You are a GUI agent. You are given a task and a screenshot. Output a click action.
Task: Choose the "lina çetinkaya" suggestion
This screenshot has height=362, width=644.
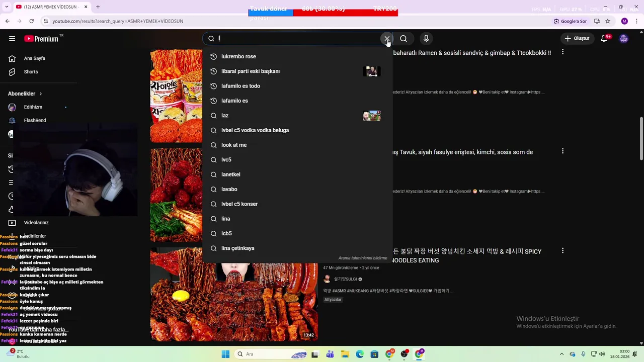coord(297,248)
